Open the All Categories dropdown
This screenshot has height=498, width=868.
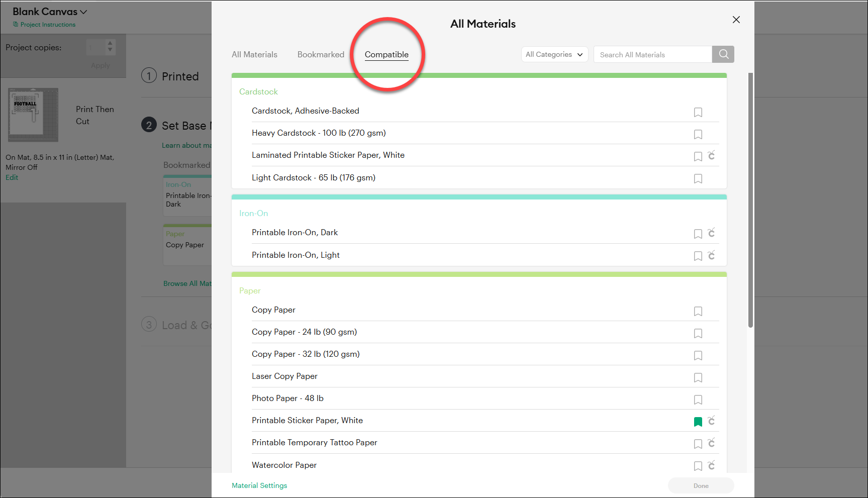[x=554, y=54]
